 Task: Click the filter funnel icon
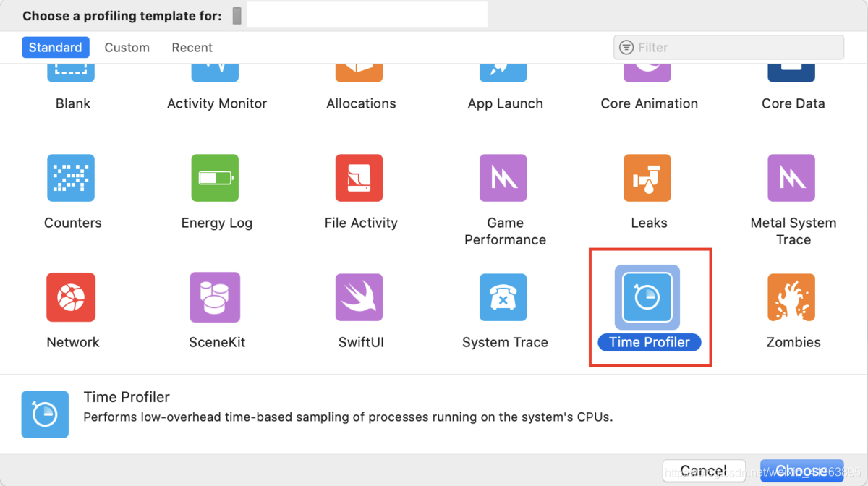pos(626,47)
